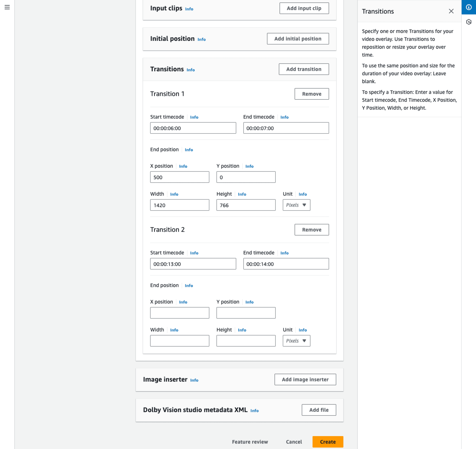Open the hamburger navigation menu
This screenshot has width=476, height=449.
coord(7,7)
